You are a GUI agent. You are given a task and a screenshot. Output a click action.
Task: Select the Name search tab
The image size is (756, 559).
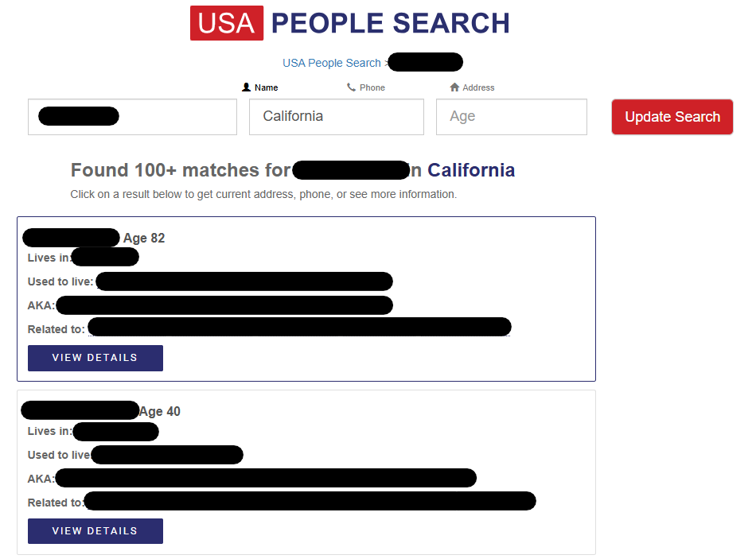260,87
